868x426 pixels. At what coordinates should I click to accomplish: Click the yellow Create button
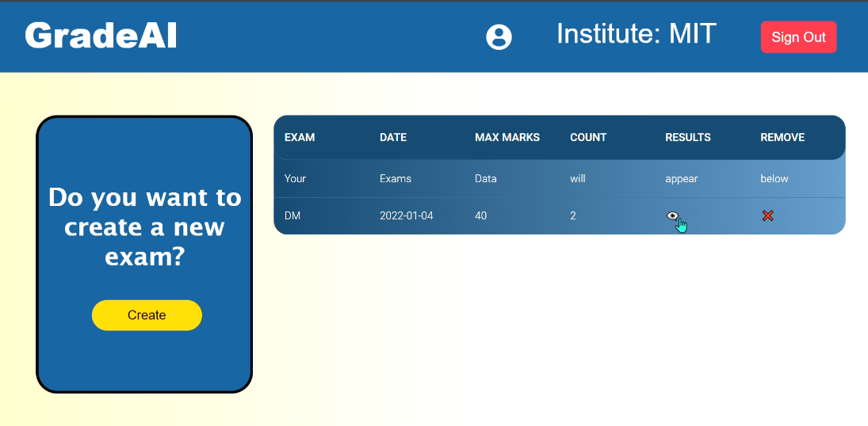coord(147,315)
